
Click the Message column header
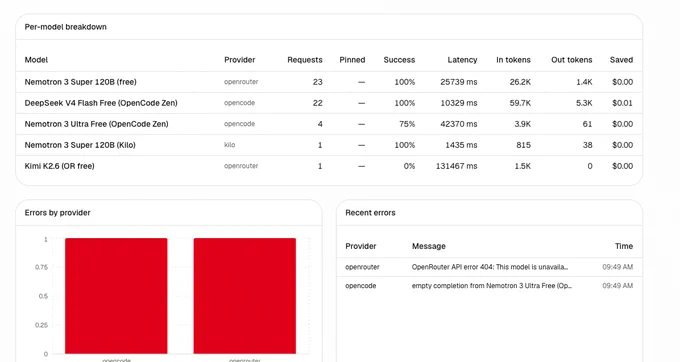[428, 246]
